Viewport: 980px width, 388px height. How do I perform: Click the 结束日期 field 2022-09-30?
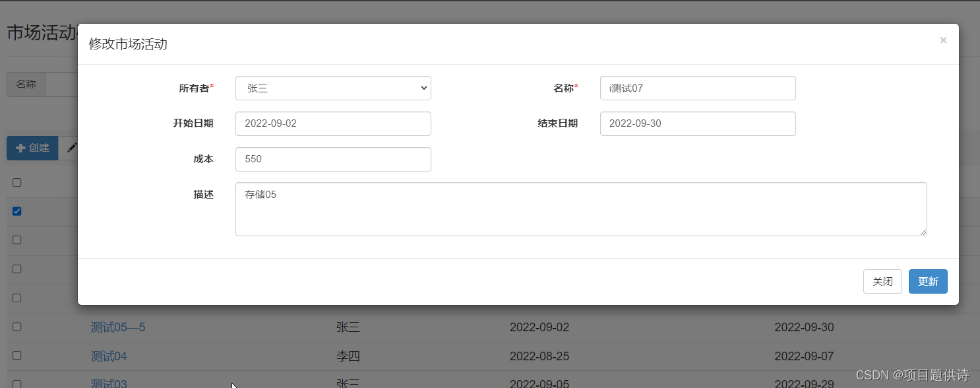(x=698, y=123)
